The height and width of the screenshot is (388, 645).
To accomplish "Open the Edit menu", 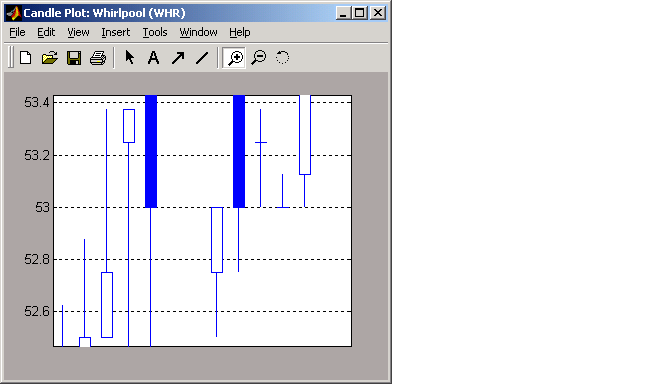I will 46,32.
